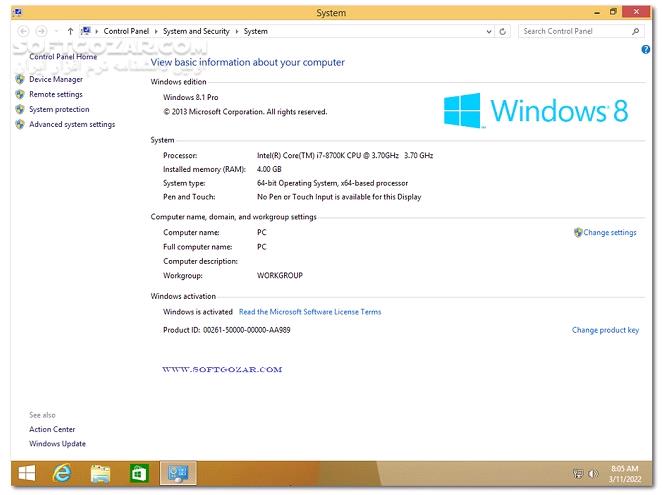Open Remote settings link
The height and width of the screenshot is (495, 663).
point(56,94)
